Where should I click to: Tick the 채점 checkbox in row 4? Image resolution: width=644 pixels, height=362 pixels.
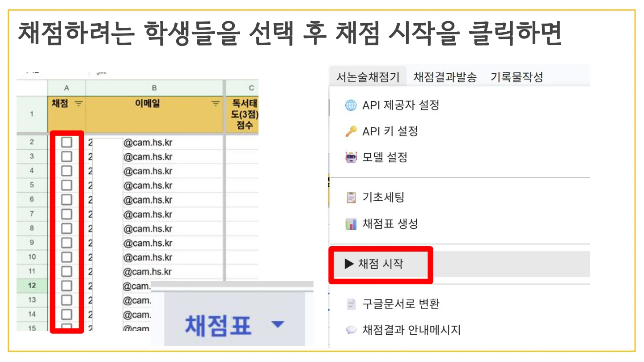(67, 171)
